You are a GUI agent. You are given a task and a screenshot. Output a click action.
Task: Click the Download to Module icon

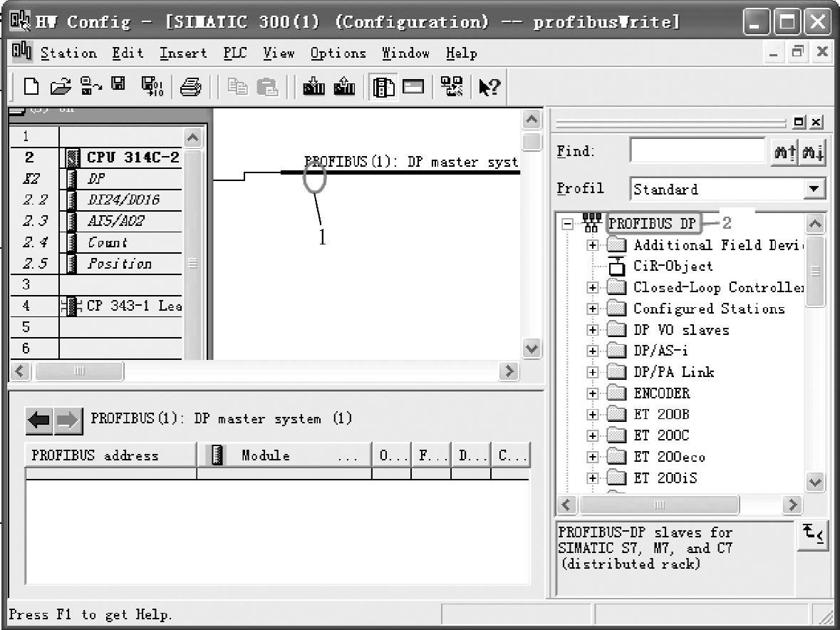click(313, 87)
